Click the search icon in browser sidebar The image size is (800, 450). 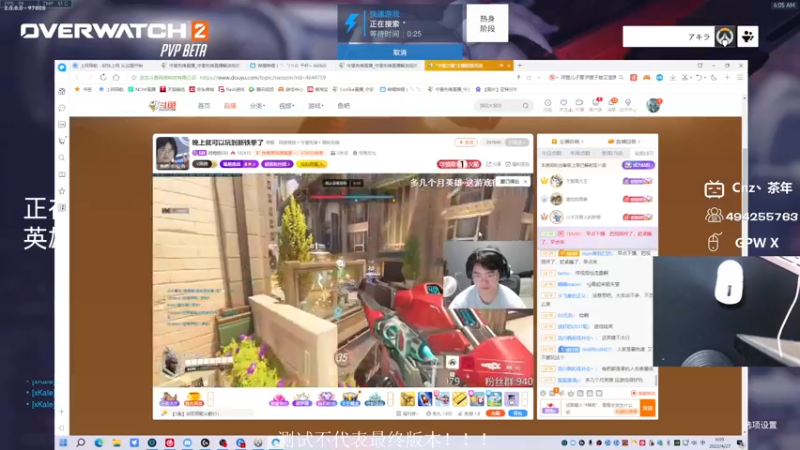pos(62,158)
